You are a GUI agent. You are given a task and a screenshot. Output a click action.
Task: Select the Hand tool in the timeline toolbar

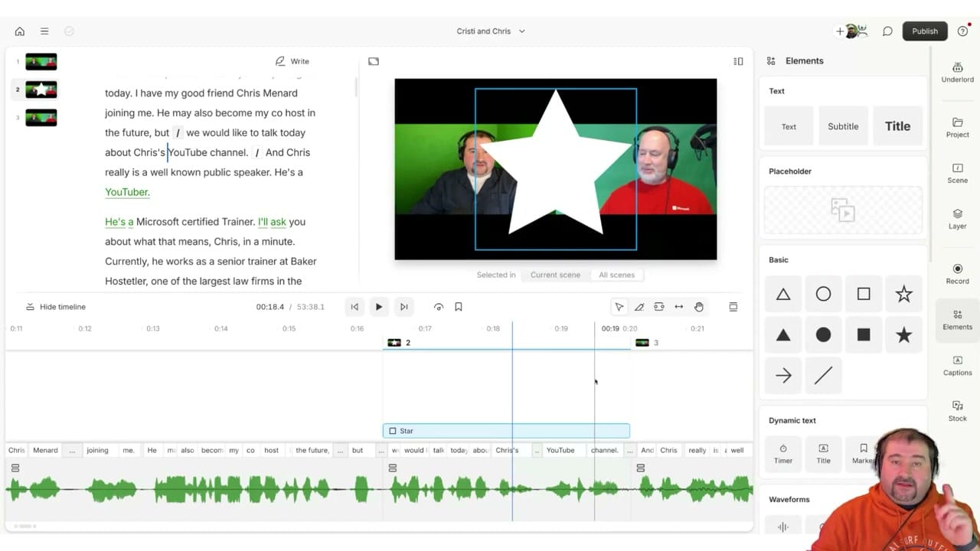click(x=698, y=306)
